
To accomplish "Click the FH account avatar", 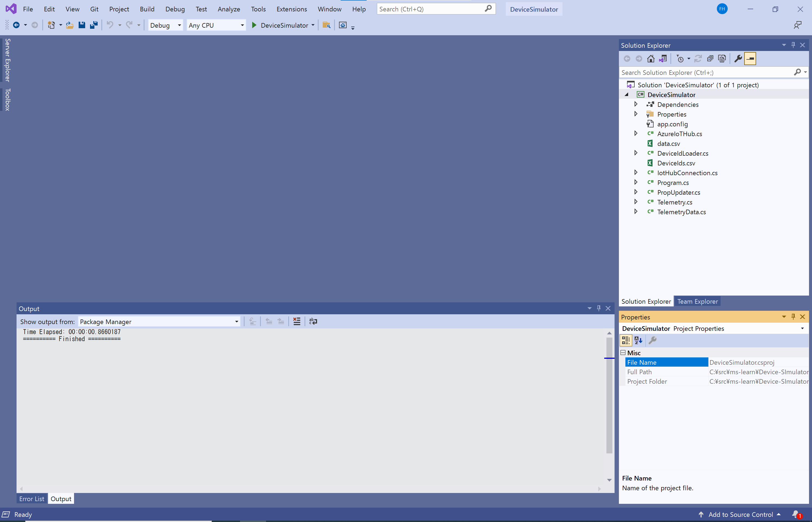I will (722, 9).
